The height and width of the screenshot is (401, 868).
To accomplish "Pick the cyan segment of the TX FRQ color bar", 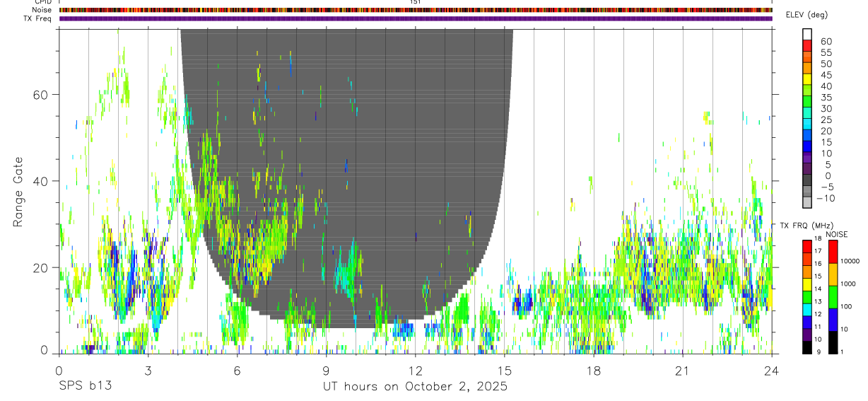I will [807, 310].
